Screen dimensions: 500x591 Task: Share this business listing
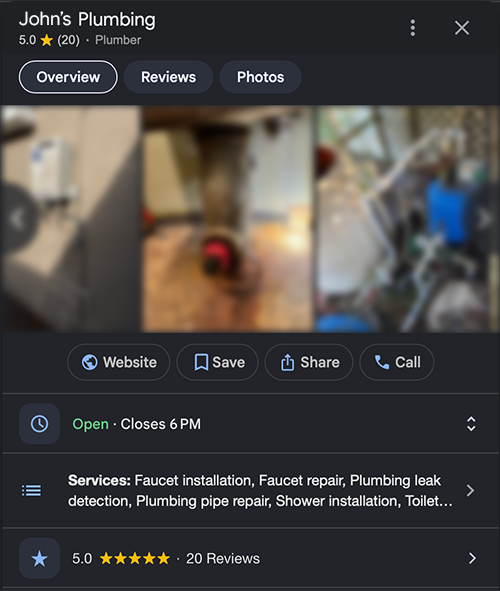309,362
